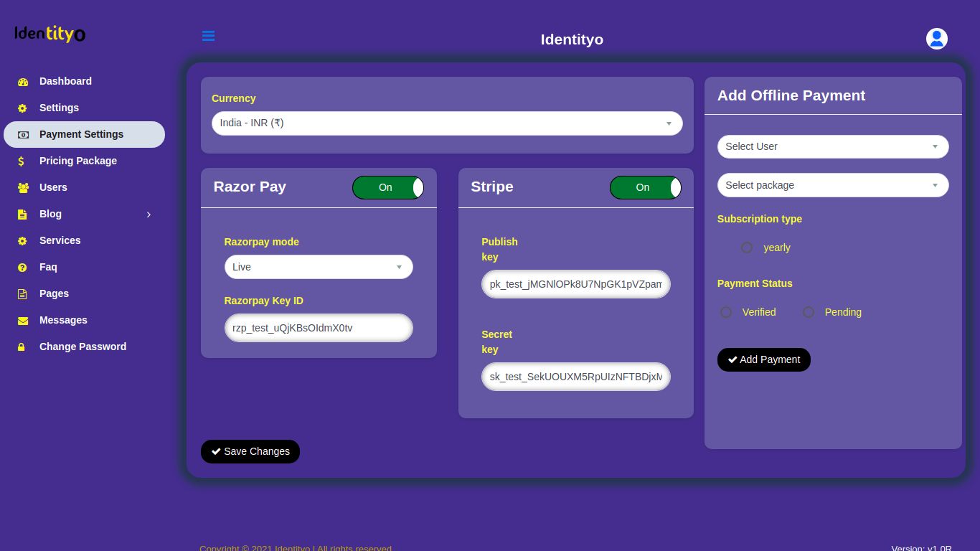This screenshot has height=551, width=980.
Task: Click the Users group icon
Action: (23, 188)
